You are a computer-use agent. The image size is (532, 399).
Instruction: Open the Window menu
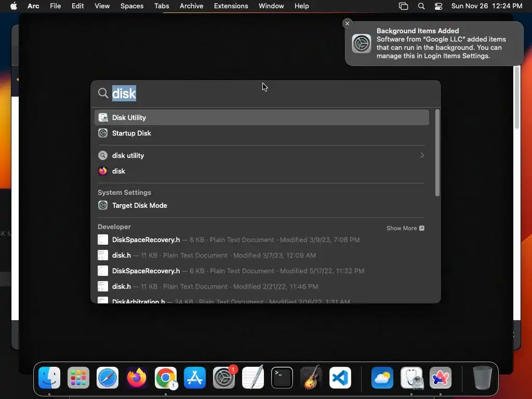271,6
